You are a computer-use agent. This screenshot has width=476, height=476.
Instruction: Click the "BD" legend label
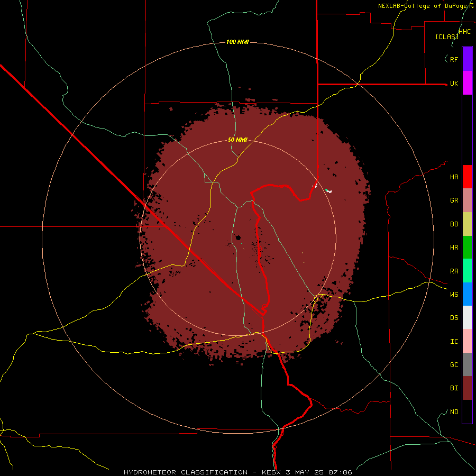pyautogui.click(x=454, y=224)
